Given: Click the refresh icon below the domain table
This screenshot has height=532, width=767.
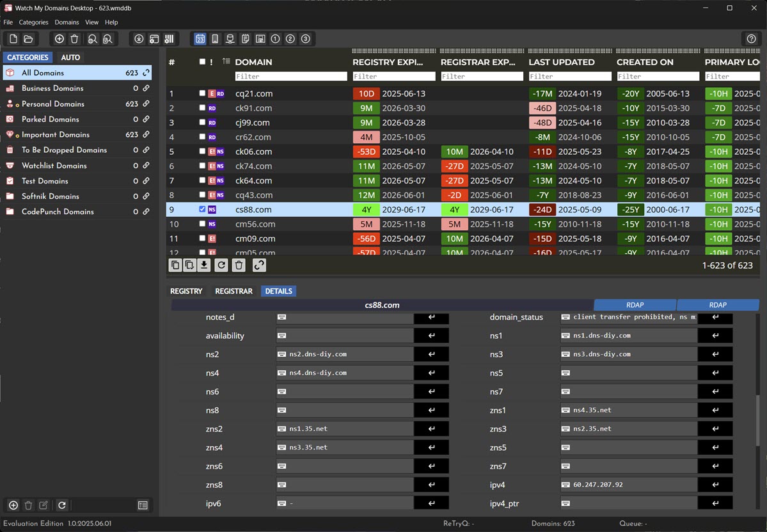Looking at the screenshot, I should pyautogui.click(x=221, y=265).
